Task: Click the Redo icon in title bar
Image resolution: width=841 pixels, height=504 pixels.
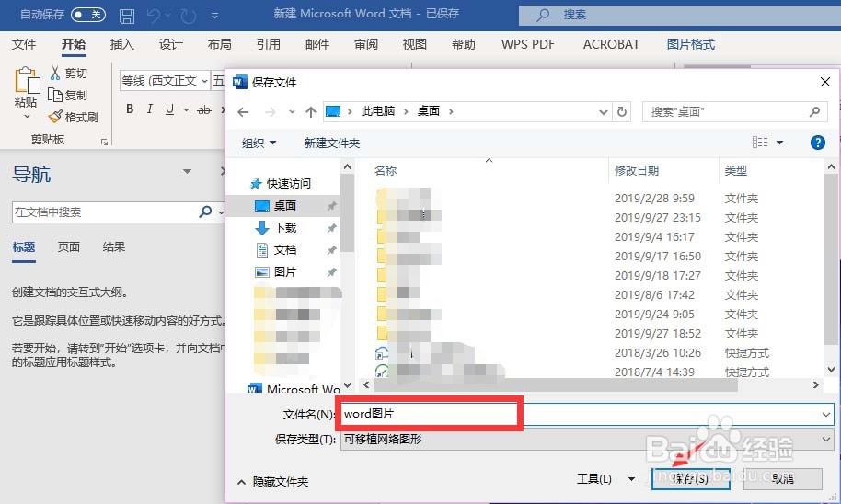Action: click(x=189, y=16)
